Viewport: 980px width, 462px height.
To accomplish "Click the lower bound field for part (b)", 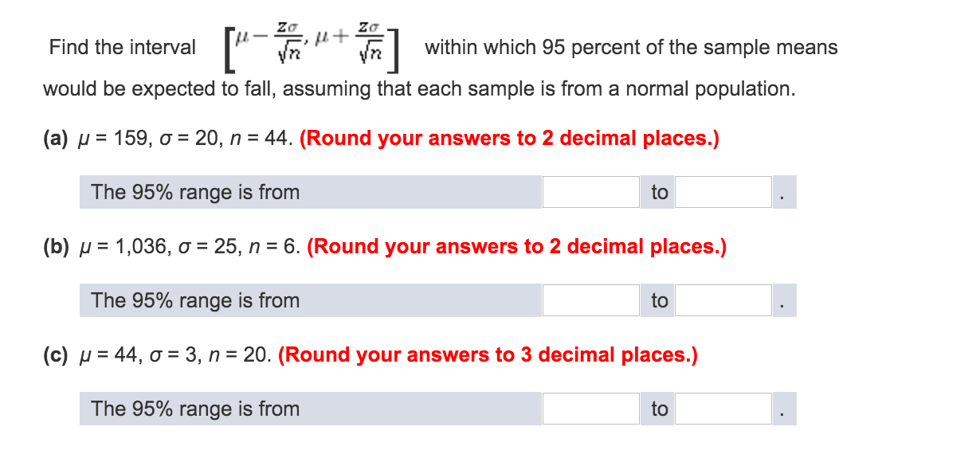I will [590, 300].
